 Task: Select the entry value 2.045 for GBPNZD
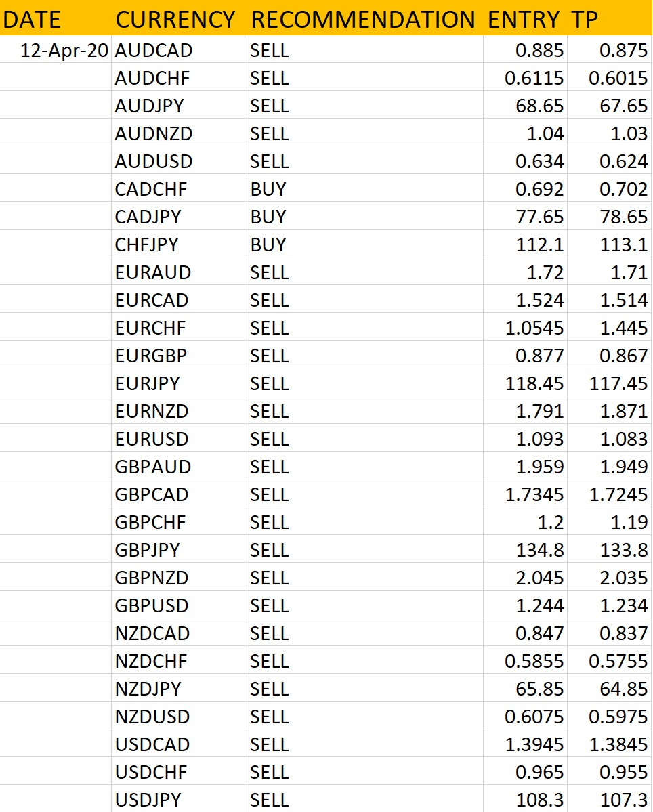[x=525, y=578]
